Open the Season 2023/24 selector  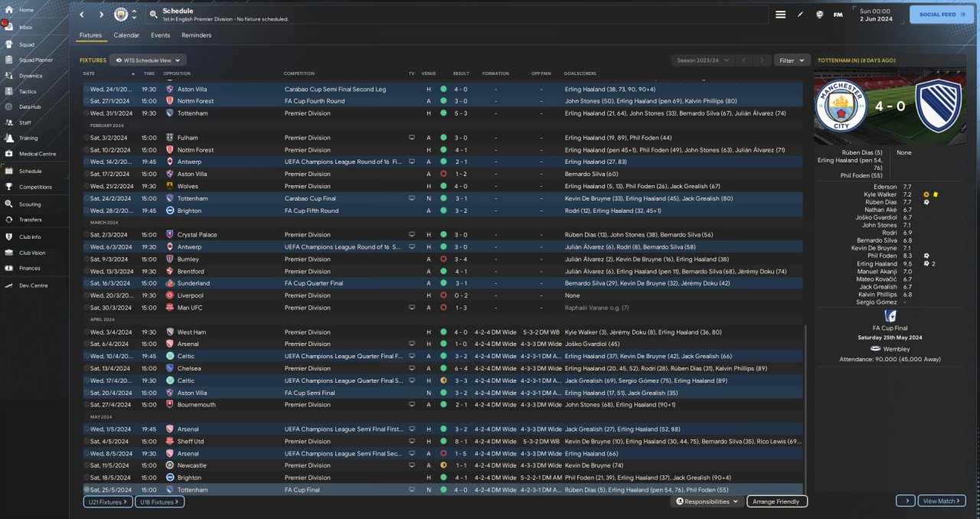(701, 60)
